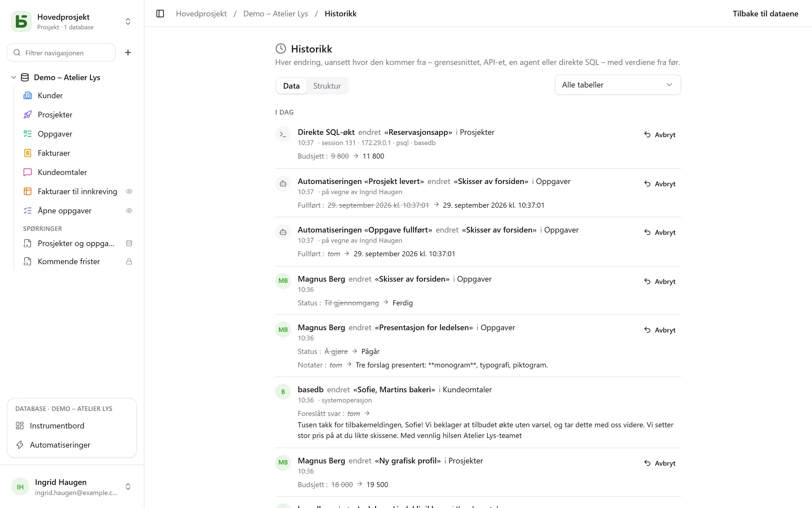The image size is (812, 508).
Task: Click the IH user avatar
Action: pos(20,487)
